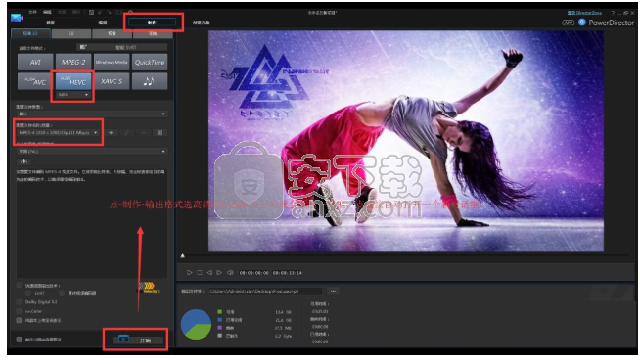Click the Start production button

click(x=138, y=340)
